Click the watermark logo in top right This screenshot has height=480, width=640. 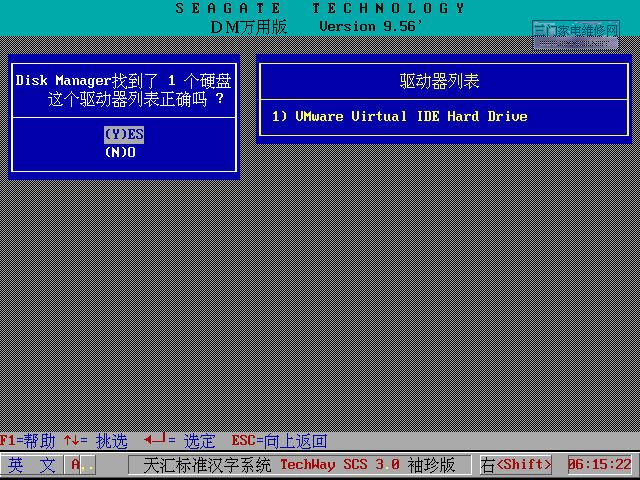click(575, 34)
